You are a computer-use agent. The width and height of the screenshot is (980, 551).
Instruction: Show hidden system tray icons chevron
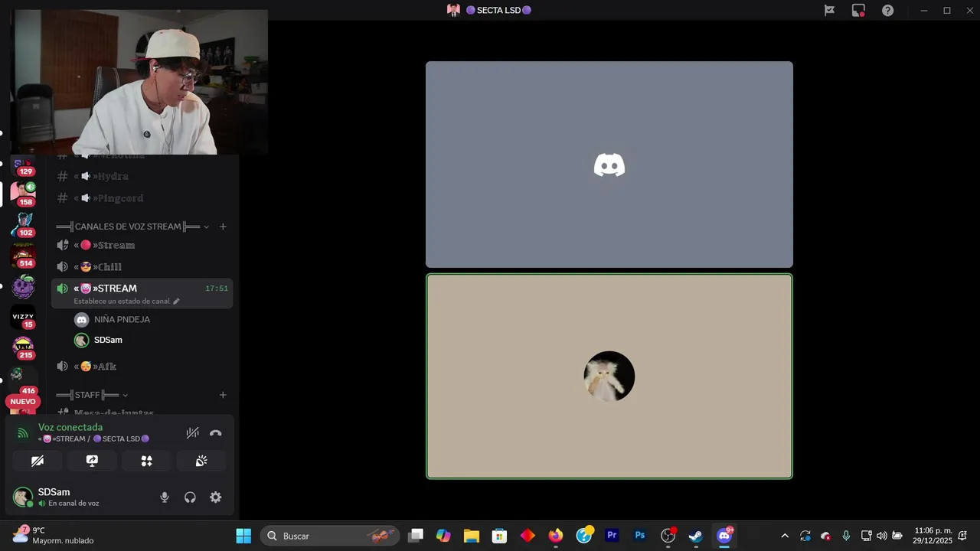(785, 536)
